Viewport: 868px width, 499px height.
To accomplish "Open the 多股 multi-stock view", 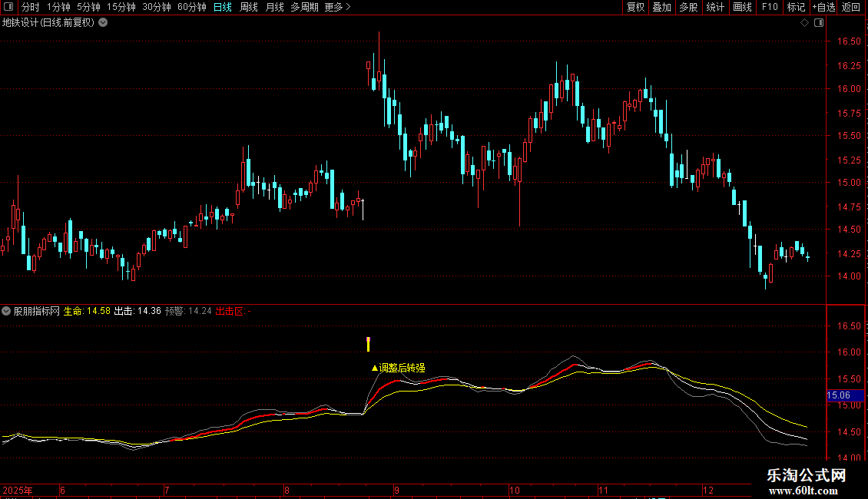I will [x=688, y=7].
